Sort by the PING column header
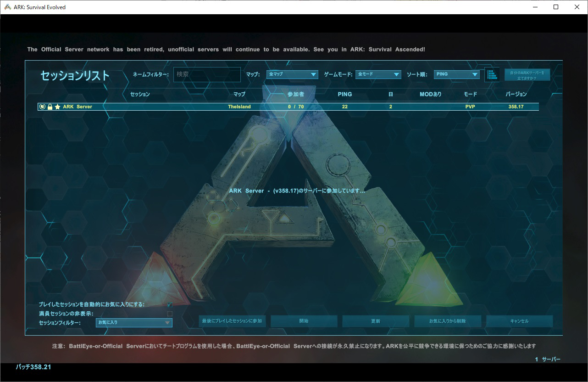Image resolution: width=588 pixels, height=382 pixels. tap(344, 94)
